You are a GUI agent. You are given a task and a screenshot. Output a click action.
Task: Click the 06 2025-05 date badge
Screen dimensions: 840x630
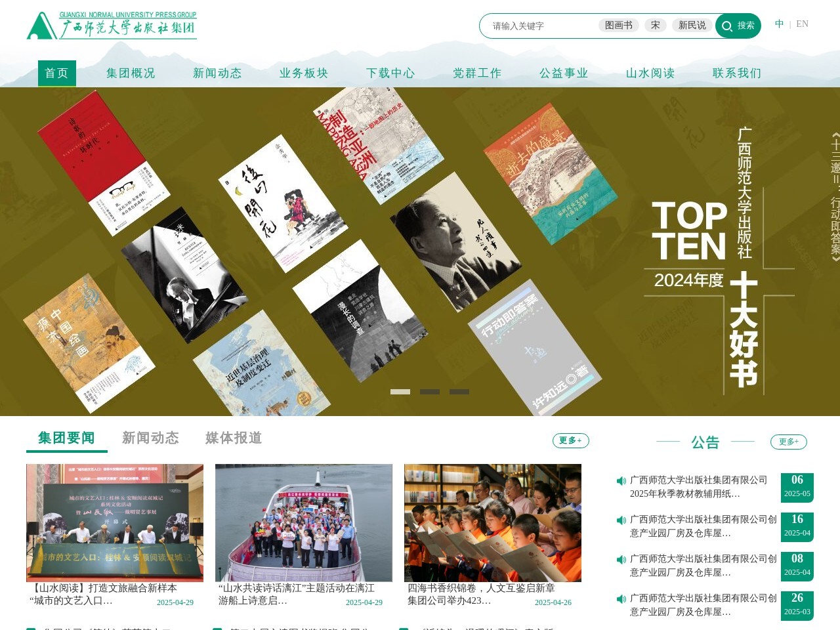pos(797,488)
